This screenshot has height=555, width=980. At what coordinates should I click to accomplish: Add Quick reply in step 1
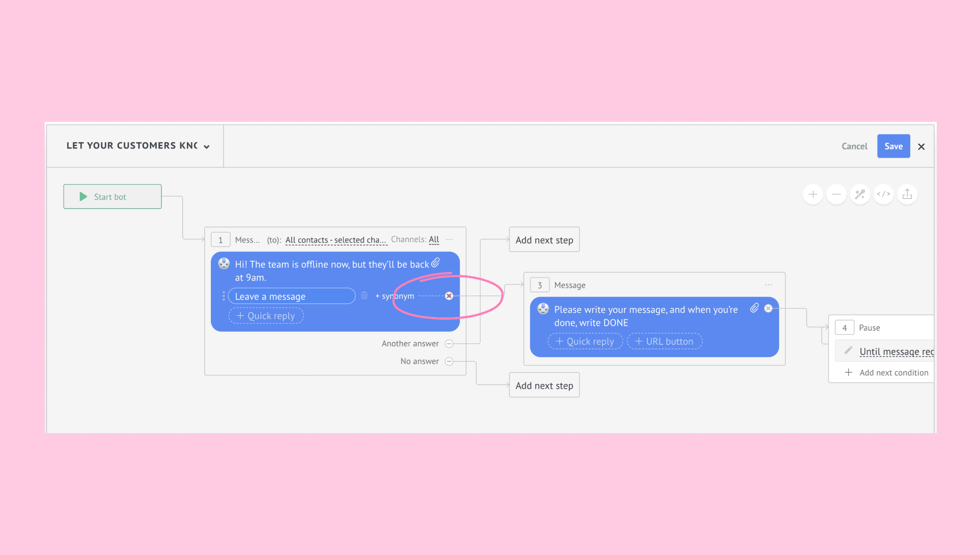click(x=266, y=316)
